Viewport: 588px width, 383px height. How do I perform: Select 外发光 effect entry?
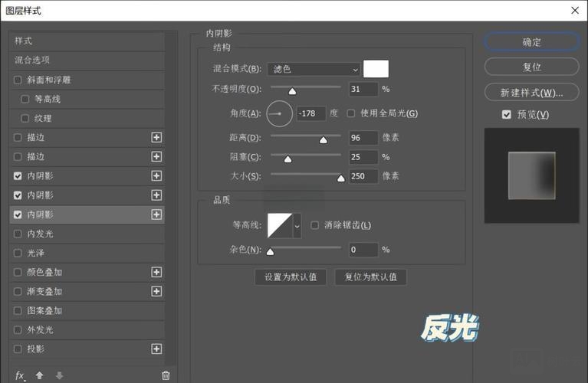coord(87,330)
